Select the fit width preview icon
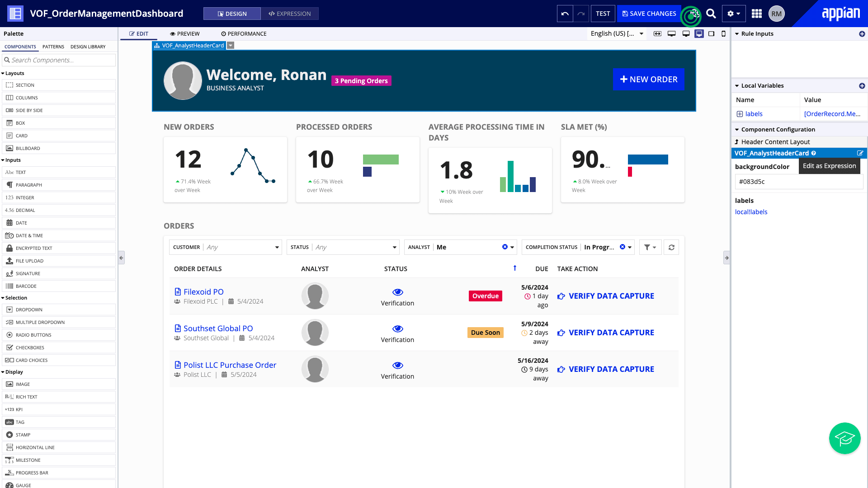 click(x=657, y=34)
